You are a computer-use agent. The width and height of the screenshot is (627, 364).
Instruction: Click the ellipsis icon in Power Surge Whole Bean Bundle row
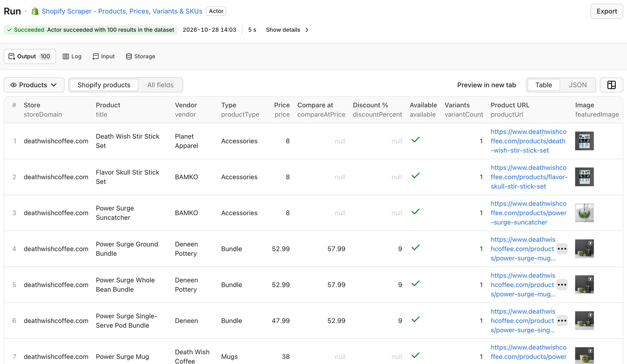562,285
